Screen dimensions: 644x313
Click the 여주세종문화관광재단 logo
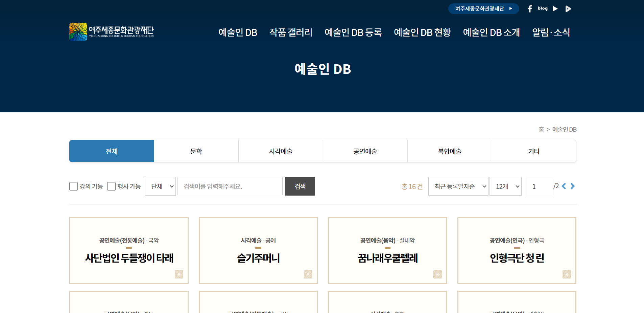[112, 32]
